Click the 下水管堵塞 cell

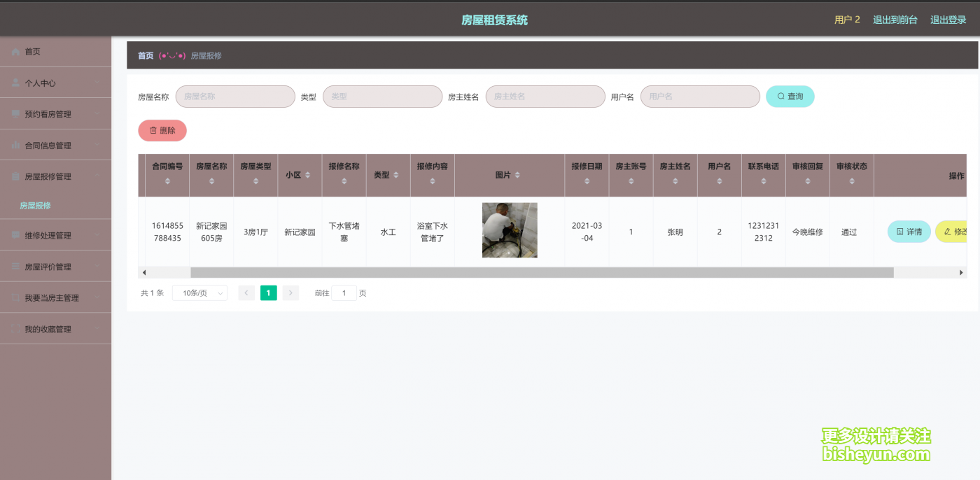pyautogui.click(x=344, y=232)
